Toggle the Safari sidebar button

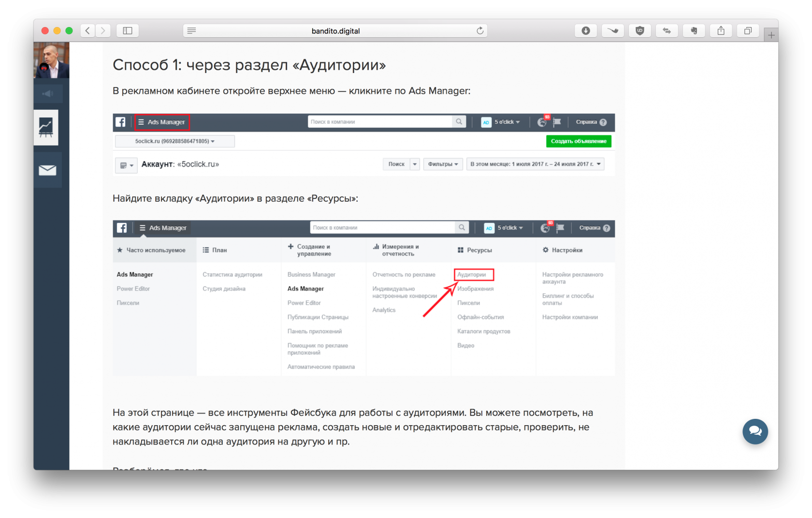pos(128,30)
